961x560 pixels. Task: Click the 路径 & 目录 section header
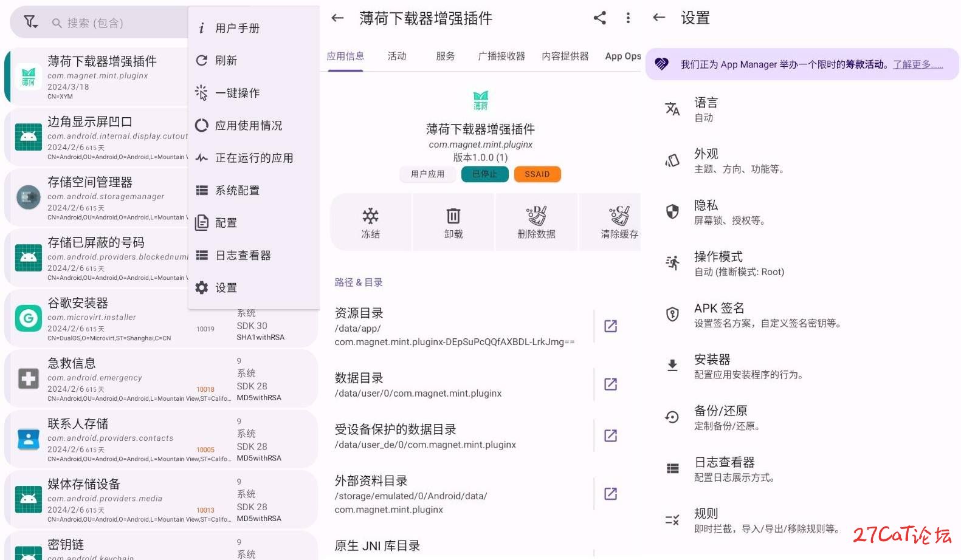point(359,282)
